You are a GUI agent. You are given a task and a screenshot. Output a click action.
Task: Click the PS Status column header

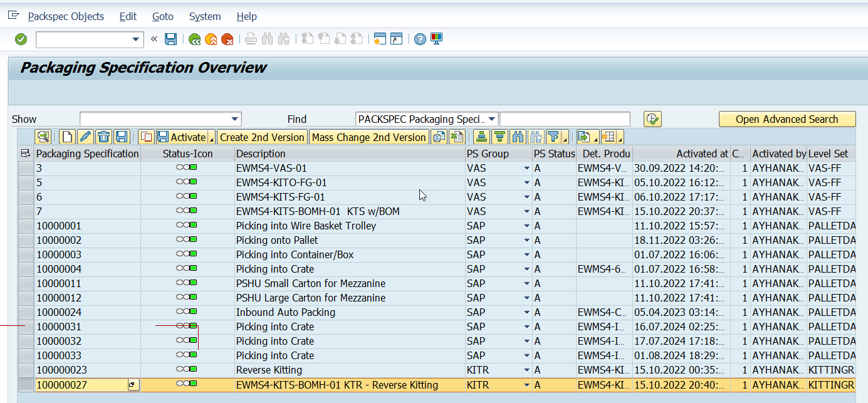[554, 154]
